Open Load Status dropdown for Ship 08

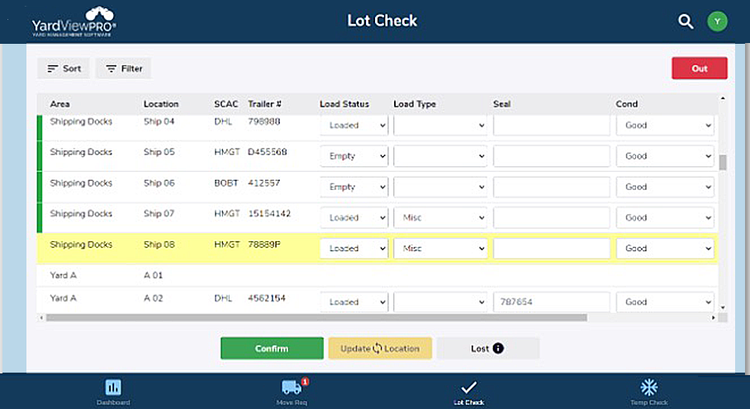354,247
